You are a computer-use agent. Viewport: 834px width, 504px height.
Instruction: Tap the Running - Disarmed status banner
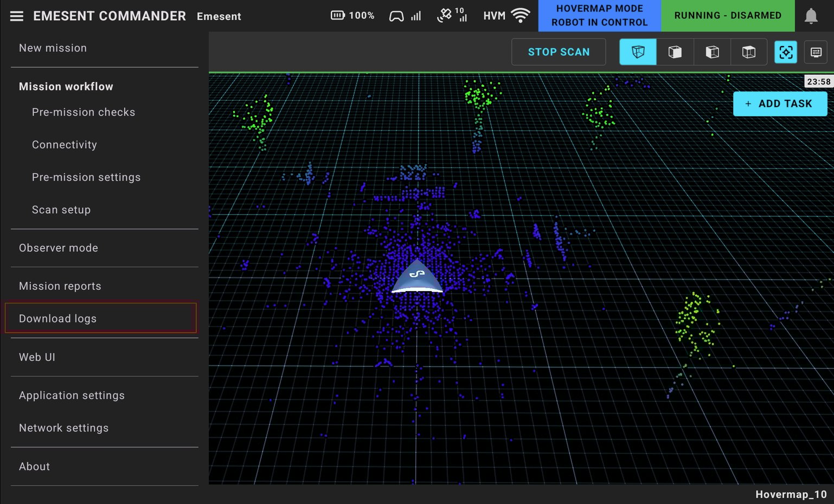pyautogui.click(x=728, y=16)
